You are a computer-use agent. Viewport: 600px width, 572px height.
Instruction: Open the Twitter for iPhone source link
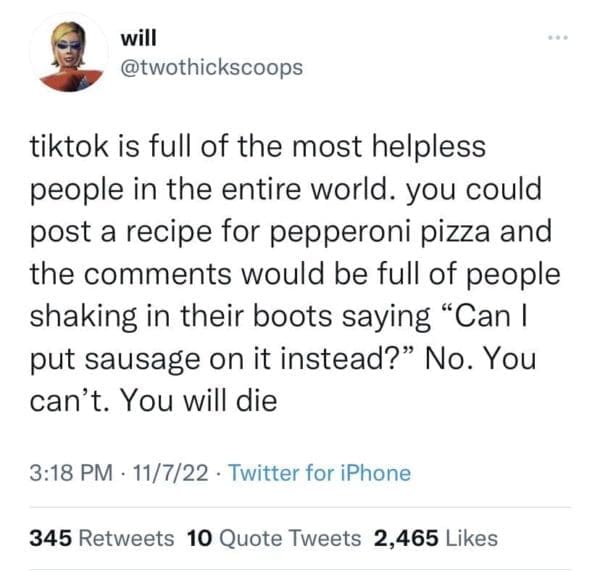pos(319,473)
